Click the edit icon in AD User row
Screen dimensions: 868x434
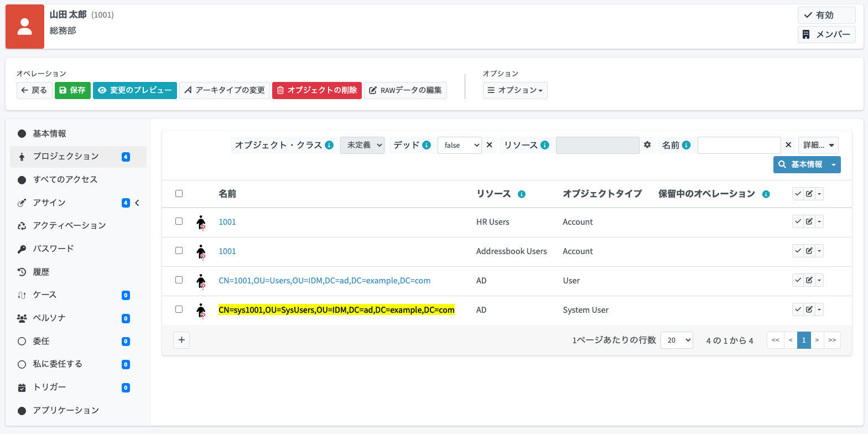(809, 280)
